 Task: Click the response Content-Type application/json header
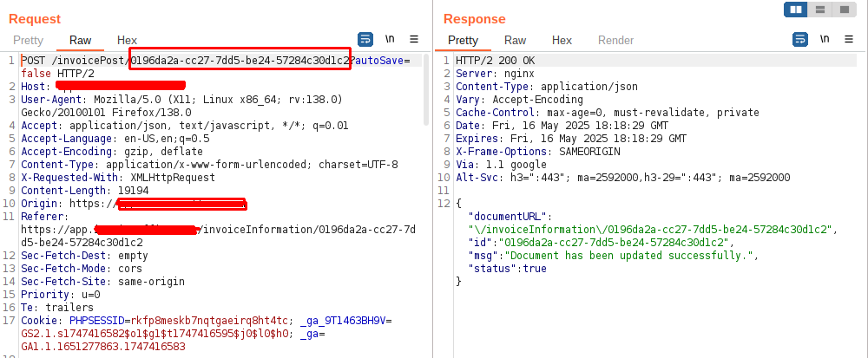coord(547,86)
